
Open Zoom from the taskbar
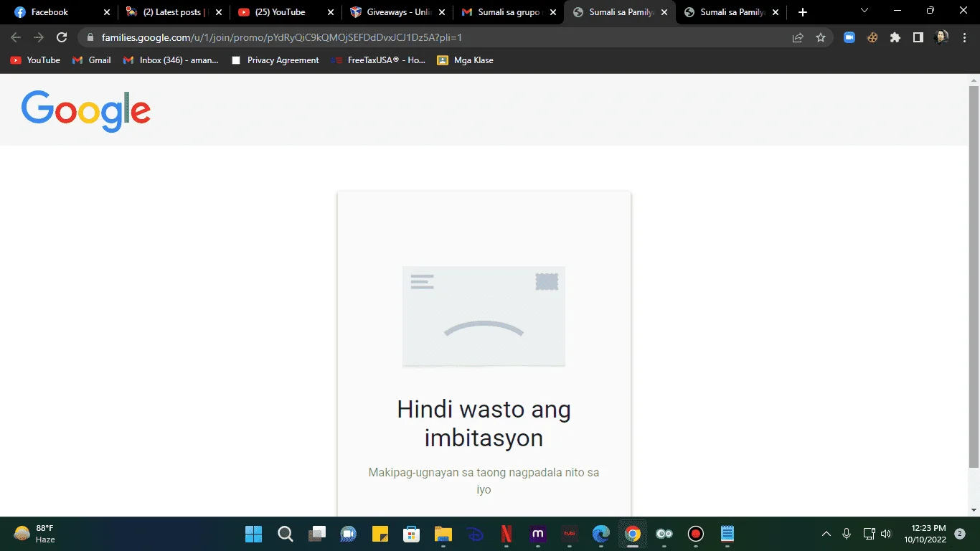coord(348,534)
